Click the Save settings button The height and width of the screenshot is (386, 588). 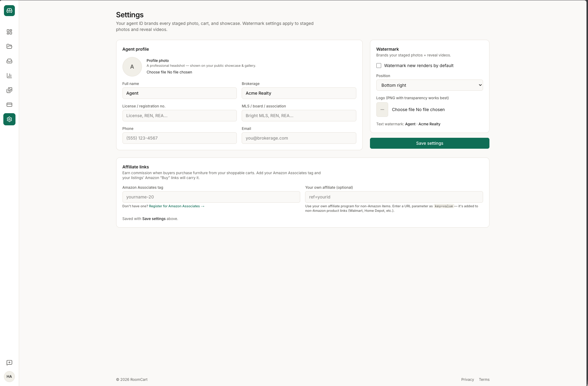(x=429, y=143)
